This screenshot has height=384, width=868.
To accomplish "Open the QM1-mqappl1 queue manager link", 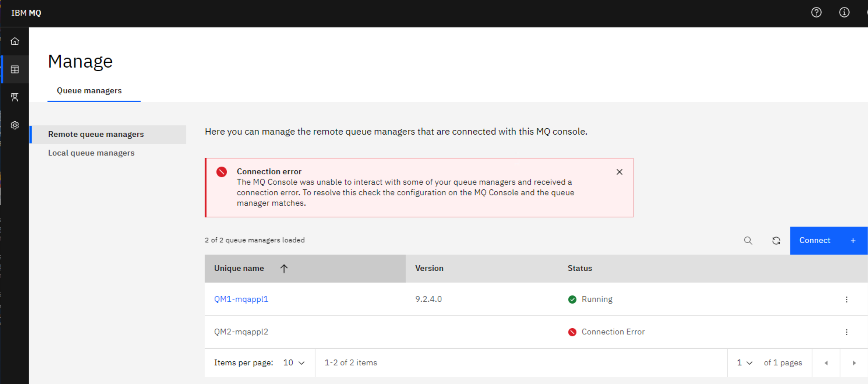I will pos(241,299).
